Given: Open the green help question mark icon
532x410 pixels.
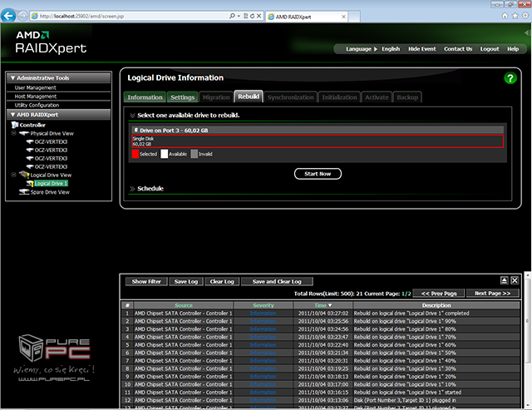Looking at the screenshot, I should tap(510, 78).
